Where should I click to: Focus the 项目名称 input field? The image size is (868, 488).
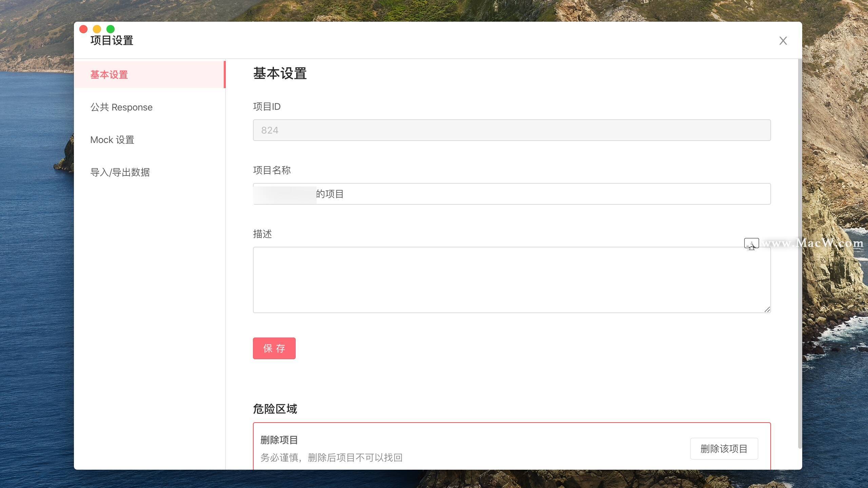click(512, 194)
